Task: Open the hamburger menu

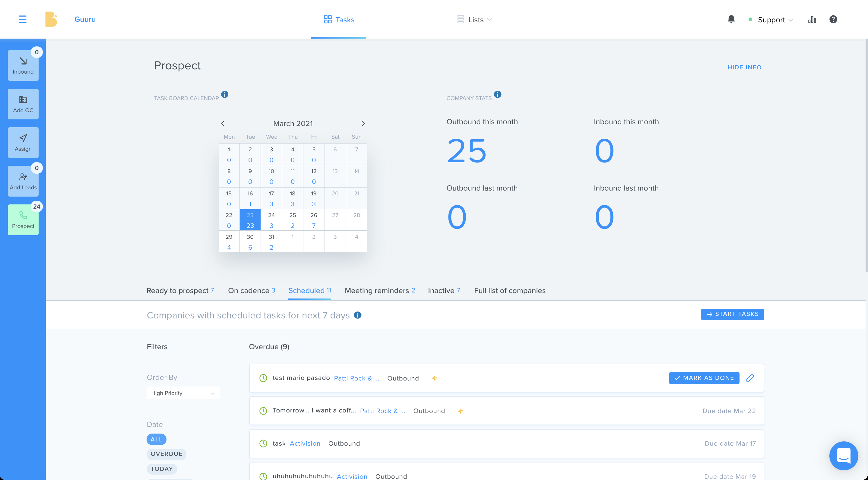Action: pos(22,19)
